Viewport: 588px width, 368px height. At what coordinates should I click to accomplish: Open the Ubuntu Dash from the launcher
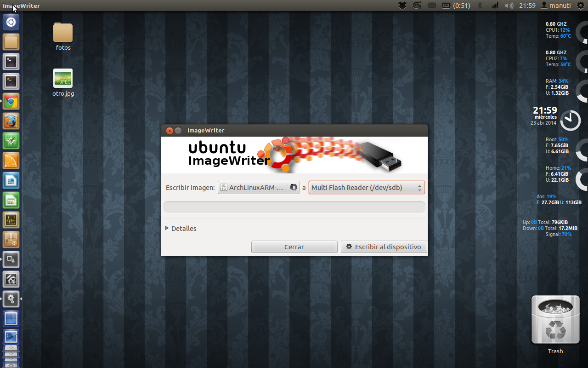click(x=11, y=22)
